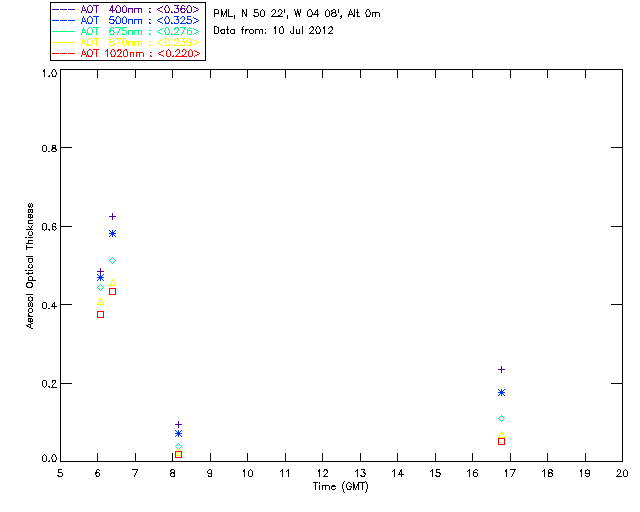Click the red square marker near 0.37
The height and width of the screenshot is (512, 640).
[100, 314]
